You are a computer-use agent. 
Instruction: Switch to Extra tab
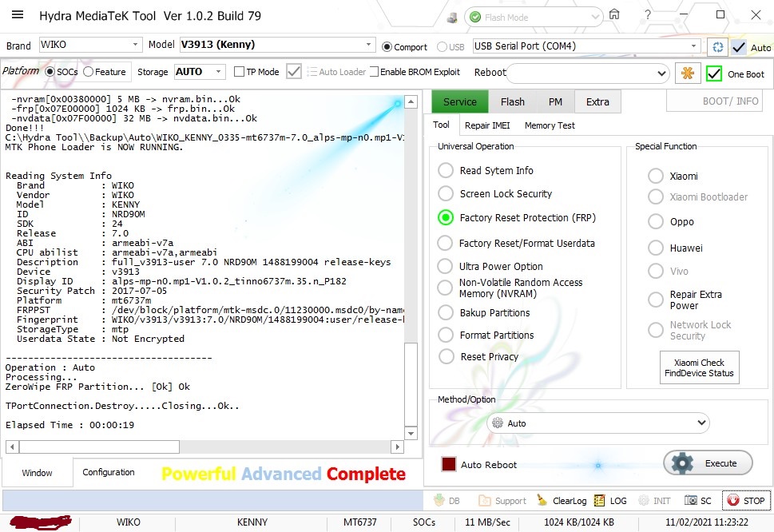point(597,101)
